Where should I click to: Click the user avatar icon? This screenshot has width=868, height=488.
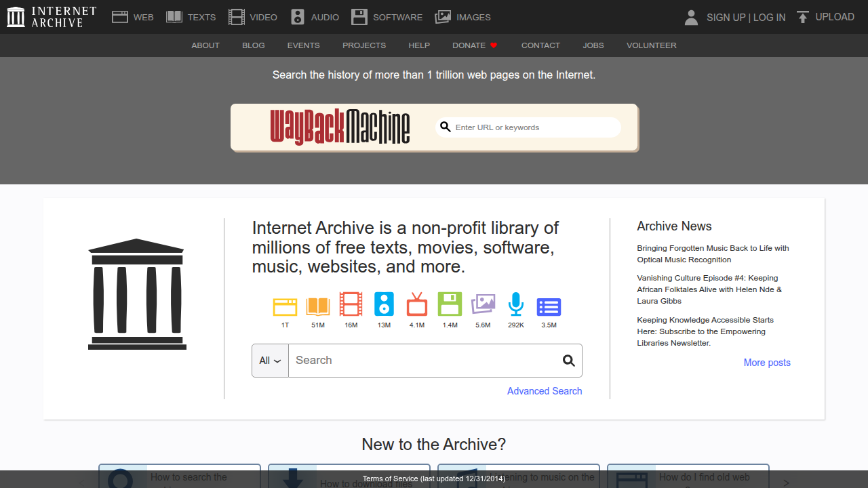tap(691, 17)
